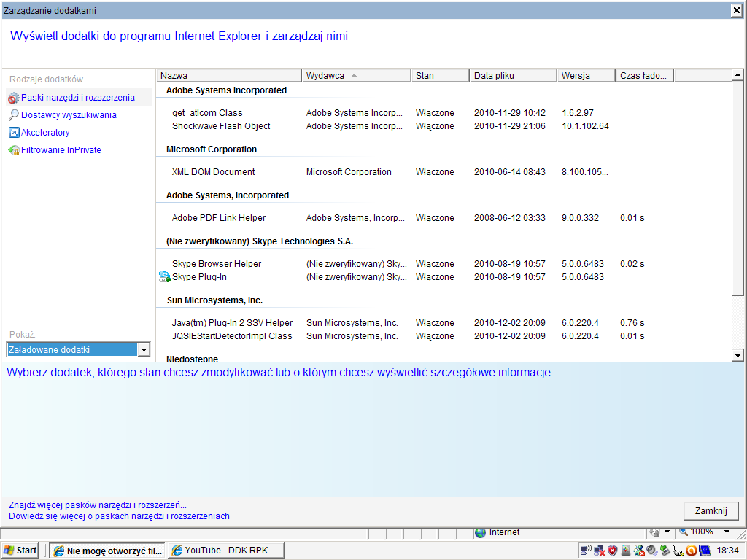Select the Skype Plug-In add-on name
The image size is (747, 560).
point(199,276)
